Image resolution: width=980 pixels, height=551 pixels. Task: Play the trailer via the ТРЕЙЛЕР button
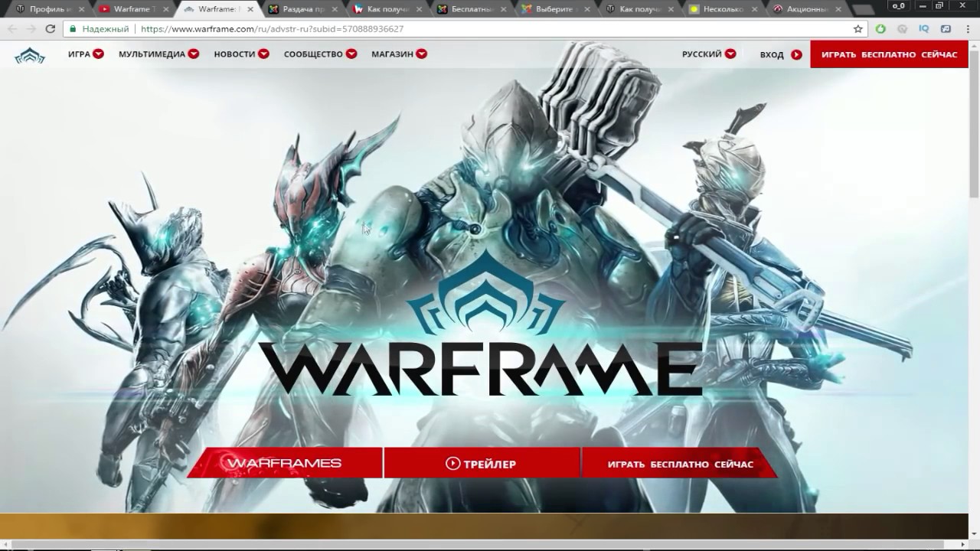(481, 463)
